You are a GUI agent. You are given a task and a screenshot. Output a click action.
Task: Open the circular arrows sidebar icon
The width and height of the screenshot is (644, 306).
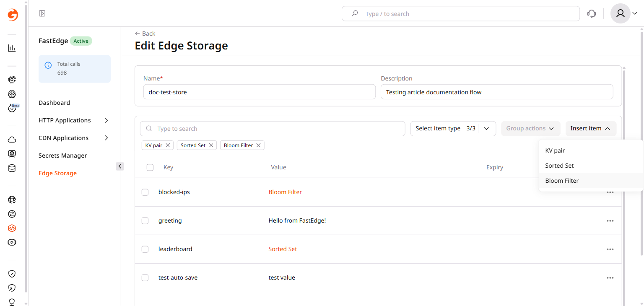pos(12,214)
